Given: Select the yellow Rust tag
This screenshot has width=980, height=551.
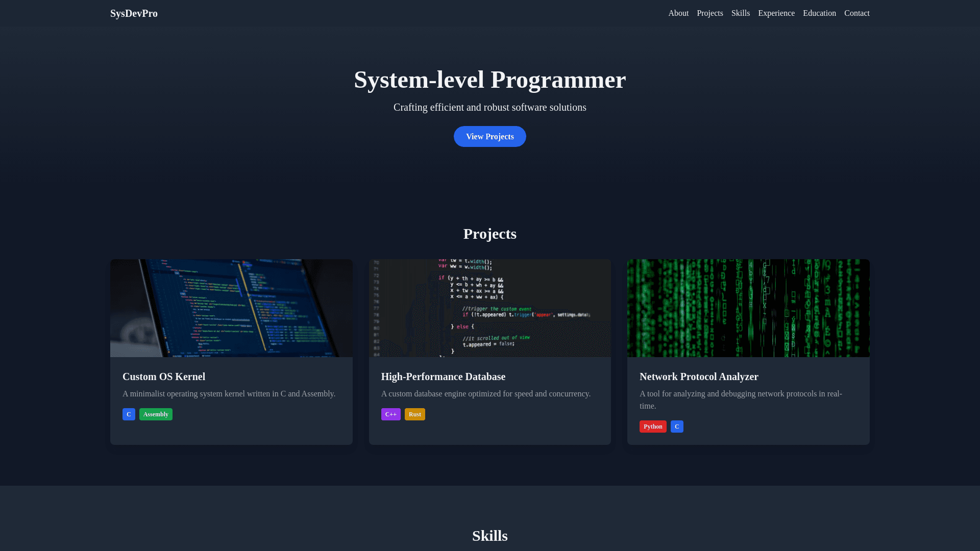Looking at the screenshot, I should pos(414,414).
